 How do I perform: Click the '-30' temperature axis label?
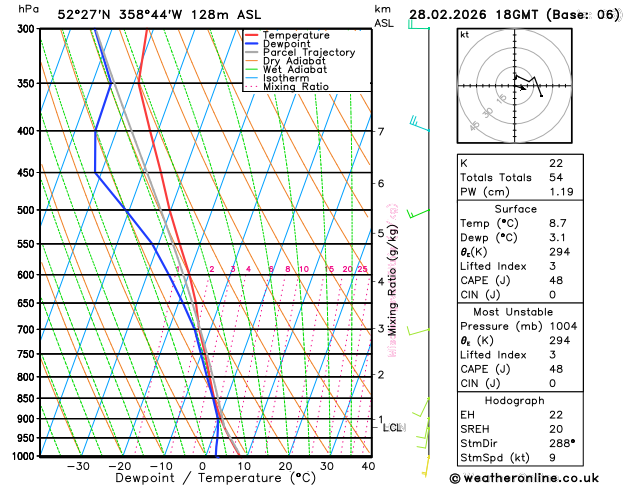(x=78, y=466)
